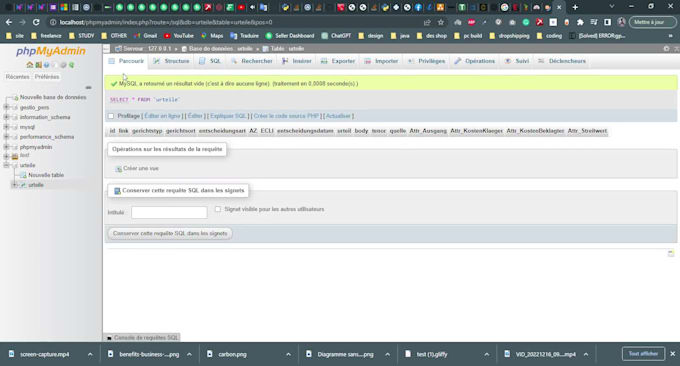Screen dimensions: 680x366
Task: Click into the Intitulé text field
Action: point(169,212)
